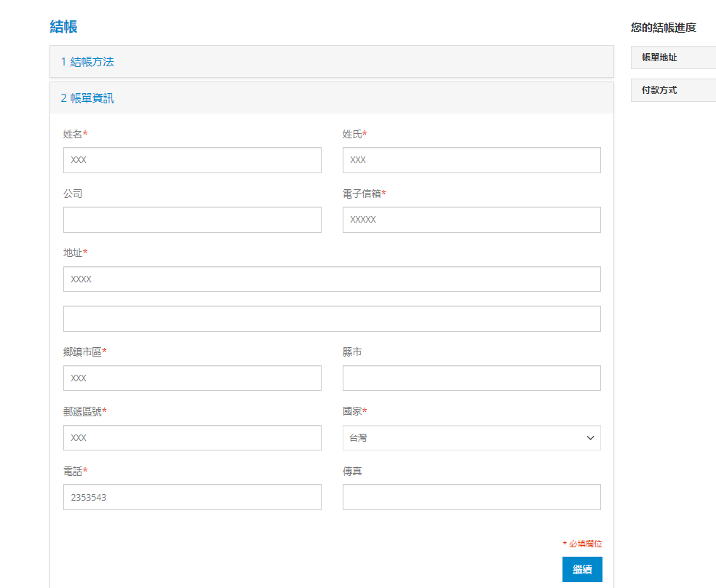Viewport: 716px width, 588px height.
Task: Click the 姓名 input field
Action: tap(192, 160)
